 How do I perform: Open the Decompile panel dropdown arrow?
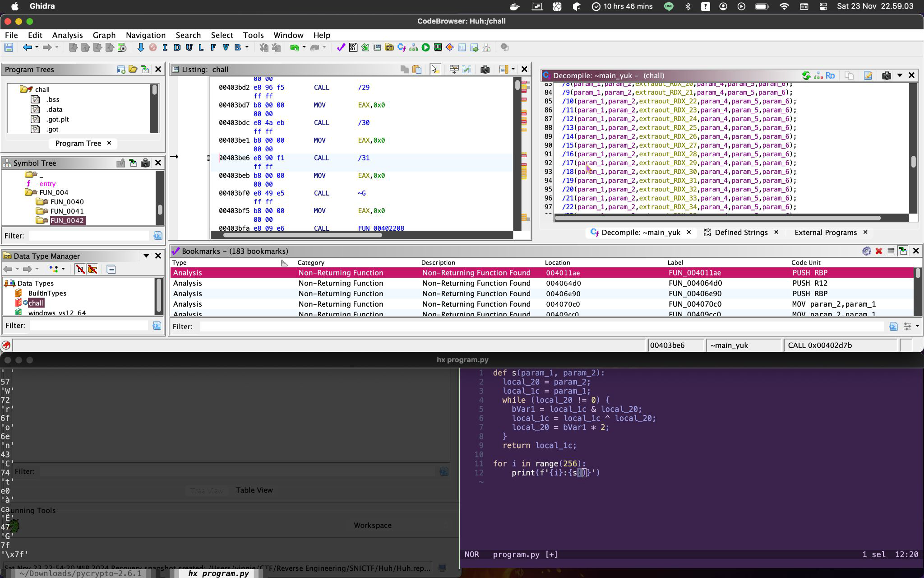coord(899,75)
